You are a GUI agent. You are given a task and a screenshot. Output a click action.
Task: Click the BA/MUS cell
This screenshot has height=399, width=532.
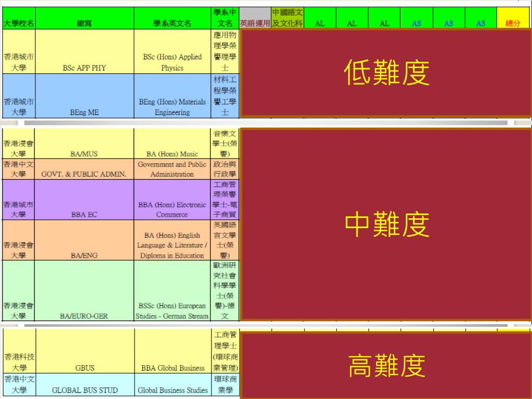[84, 143]
